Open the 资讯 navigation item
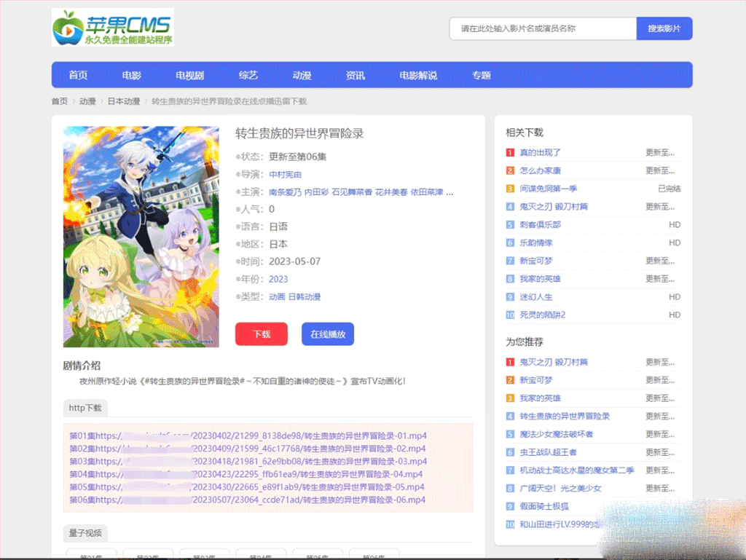This screenshot has height=560, width=746. point(356,75)
